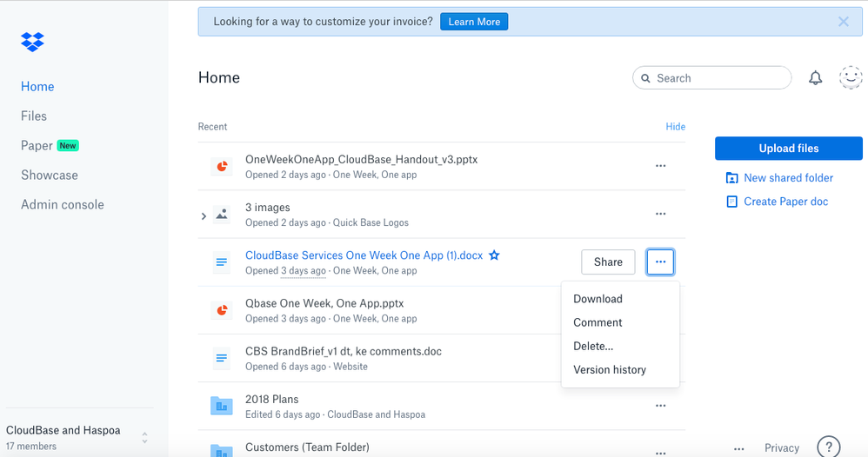Open the help question mark button
Viewport: 868px width, 457px height.
[829, 447]
